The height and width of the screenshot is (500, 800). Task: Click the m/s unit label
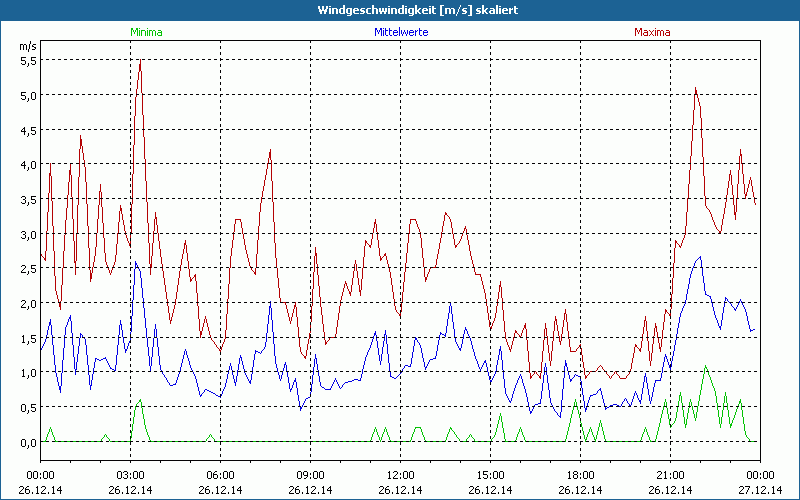[28, 46]
